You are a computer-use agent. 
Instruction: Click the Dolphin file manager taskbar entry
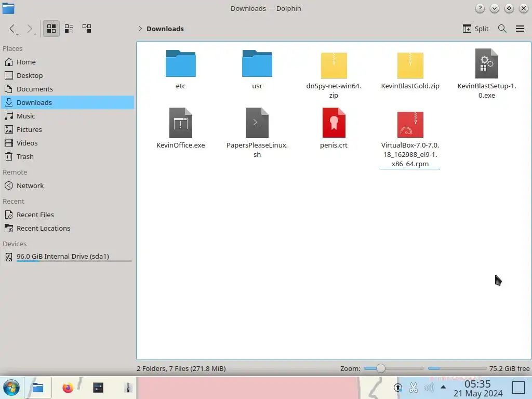point(37,388)
